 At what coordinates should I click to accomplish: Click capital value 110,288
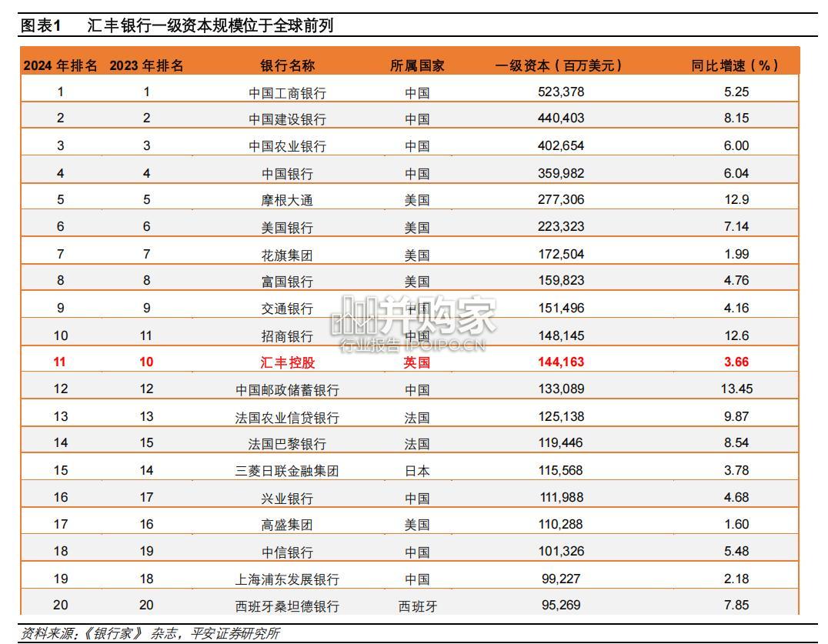click(x=561, y=524)
